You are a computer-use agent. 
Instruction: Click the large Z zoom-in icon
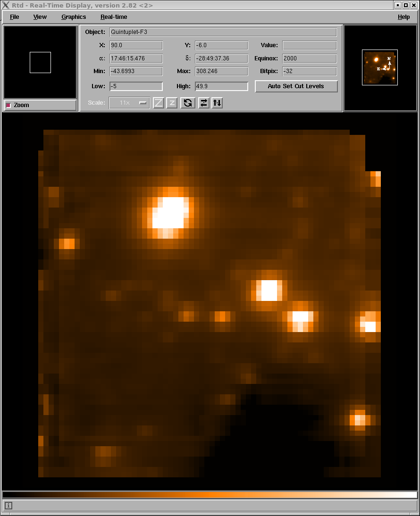tap(159, 103)
